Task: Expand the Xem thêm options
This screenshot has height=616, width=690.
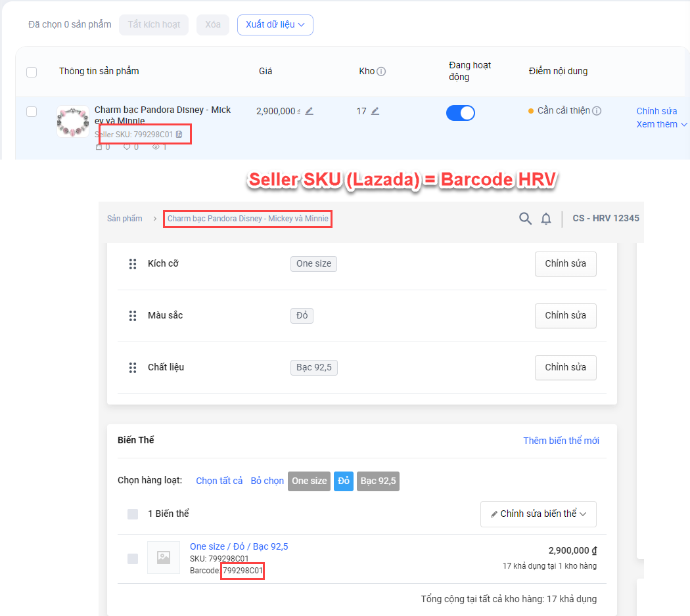Action: tap(661, 125)
